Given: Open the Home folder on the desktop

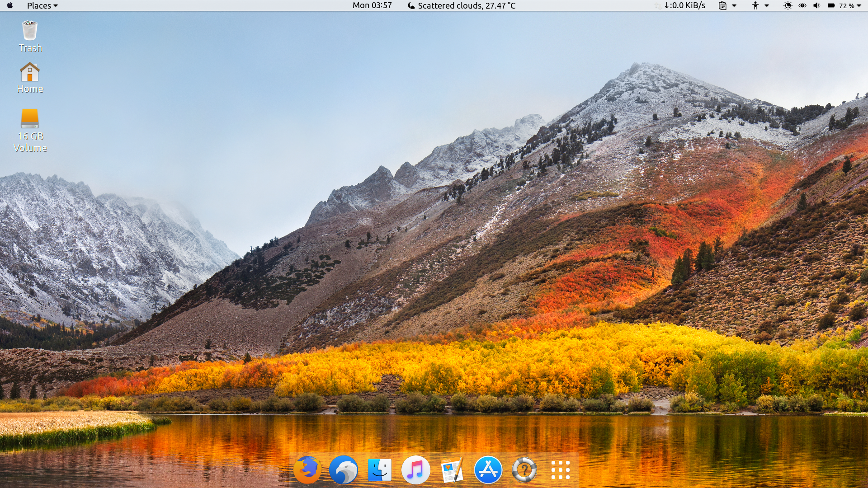Looking at the screenshot, I should pos(30,72).
